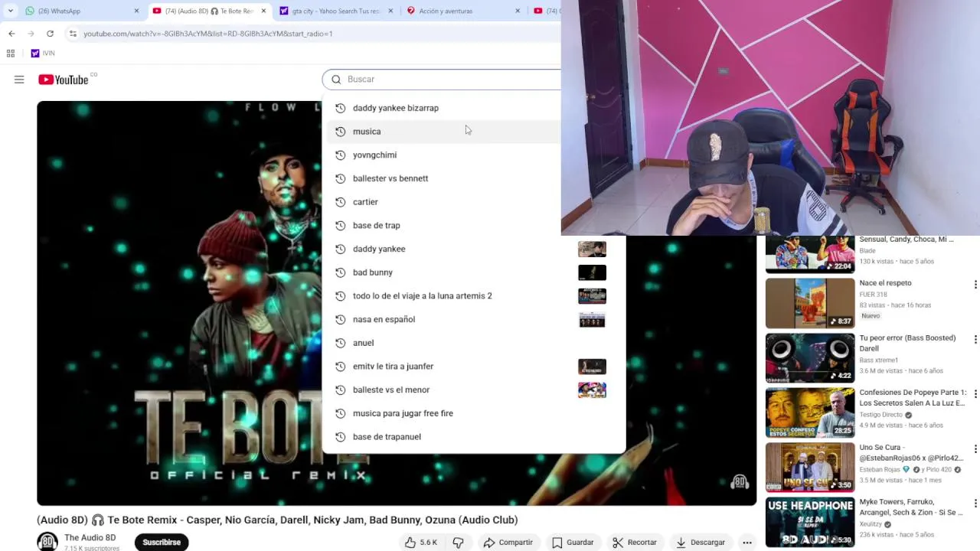Screen dimensions: 980x551
Task: Open the apps grid in bookmarks bar
Action: pos(11,53)
